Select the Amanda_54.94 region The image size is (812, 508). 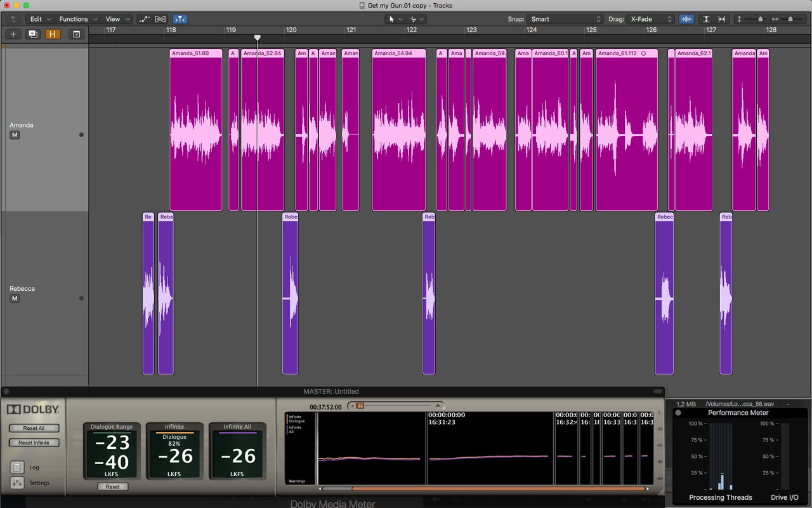coord(399,130)
